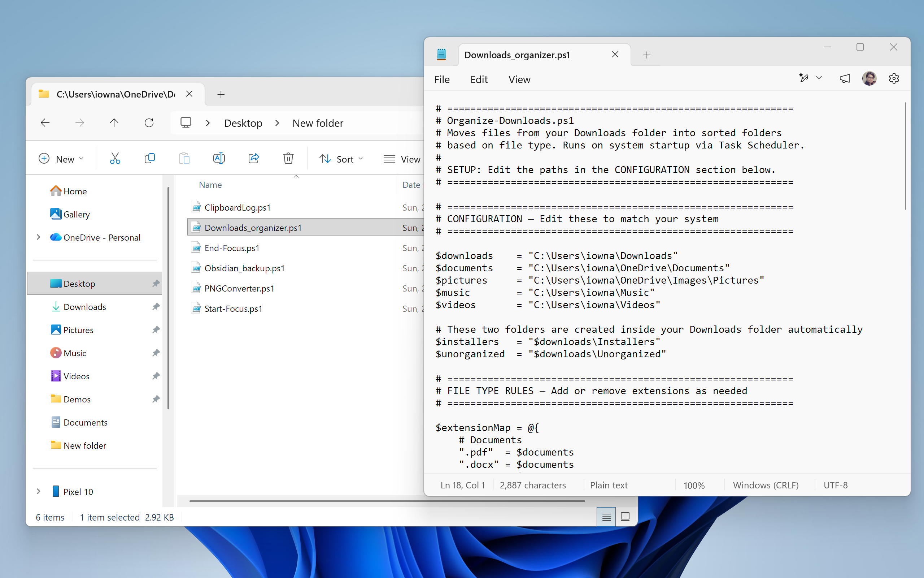Open the Edit menu in Notepad

click(479, 79)
